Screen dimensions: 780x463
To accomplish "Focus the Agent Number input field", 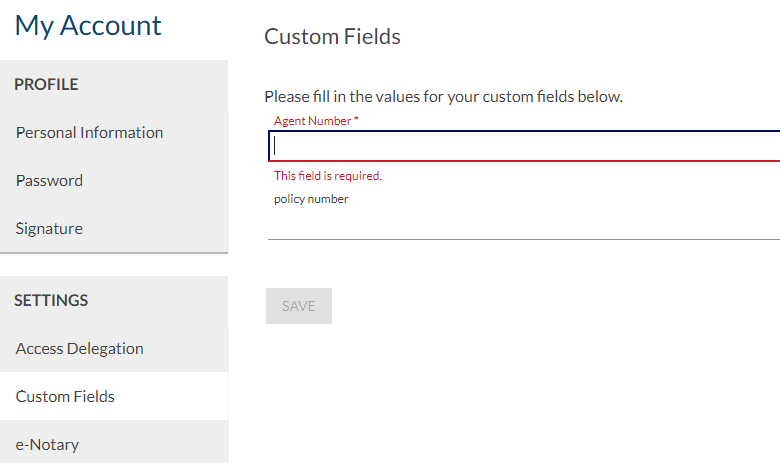I will 524,146.
